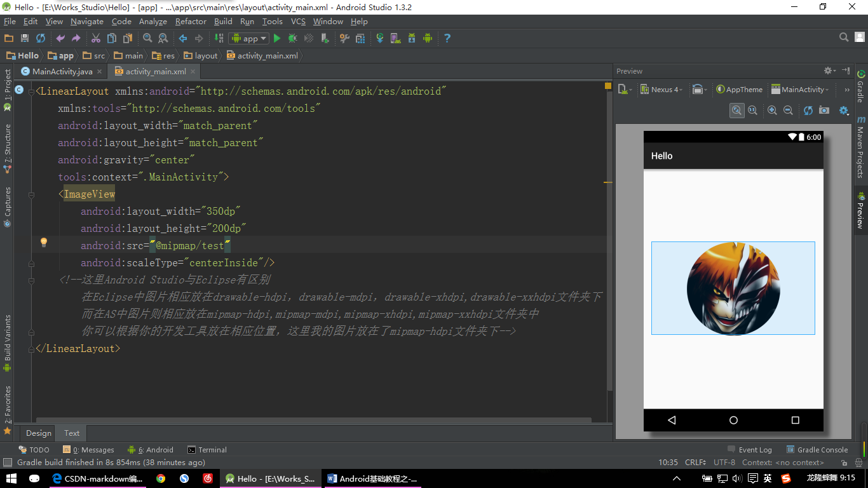This screenshot has width=868, height=488.
Task: Open Preview panel gear settings dropdown
Action: 830,71
